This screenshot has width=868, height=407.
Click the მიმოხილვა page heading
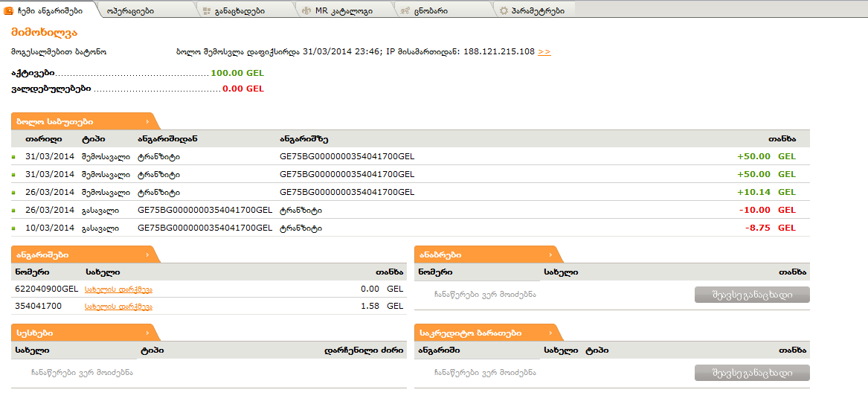[x=45, y=32]
